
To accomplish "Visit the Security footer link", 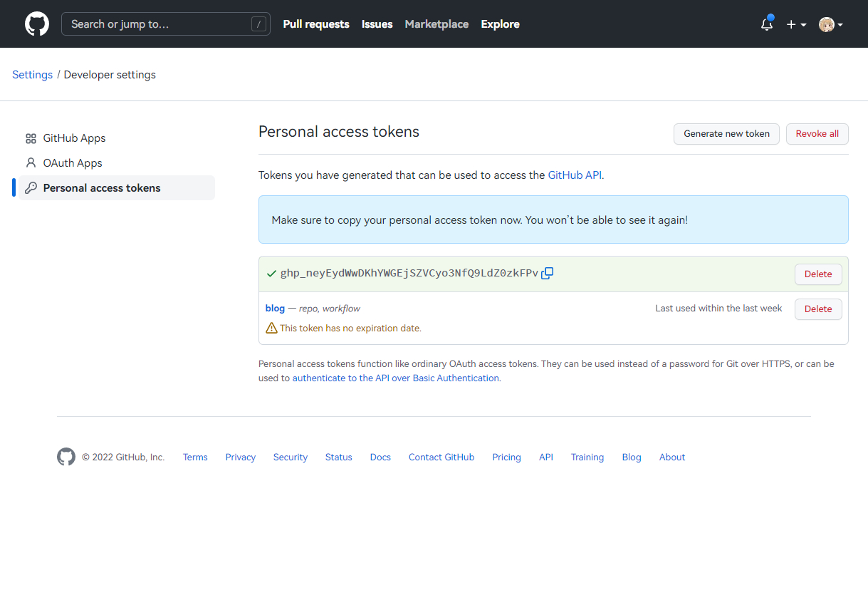I will click(x=291, y=457).
